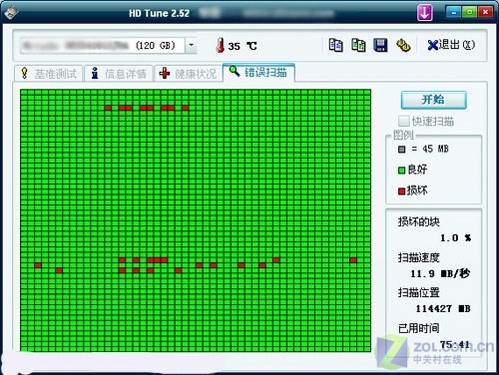Image resolution: width=499 pixels, height=375 pixels.
Task: Click the red cross icon on 健康状况 tab
Action: pos(164,73)
